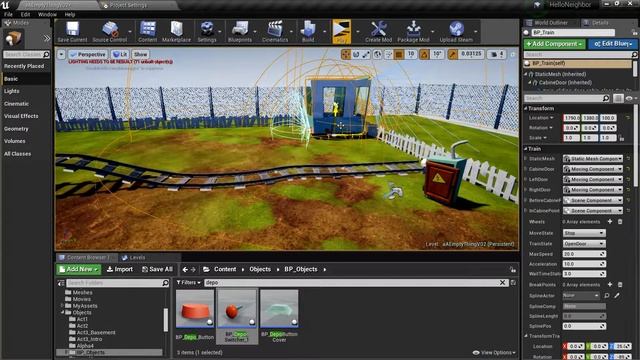Click the history back arrow in Content Browser
This screenshot has width=640, height=360.
pos(185,269)
